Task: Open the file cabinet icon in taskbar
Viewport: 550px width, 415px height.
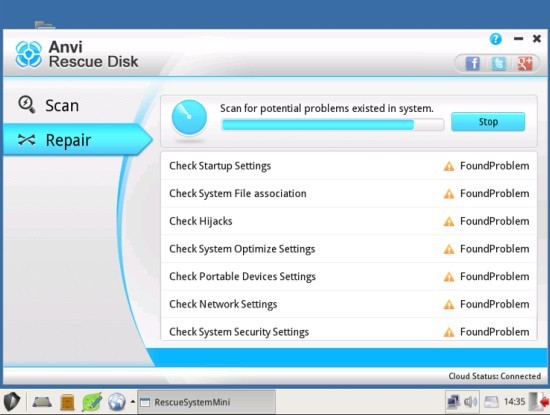Action: click(67, 402)
